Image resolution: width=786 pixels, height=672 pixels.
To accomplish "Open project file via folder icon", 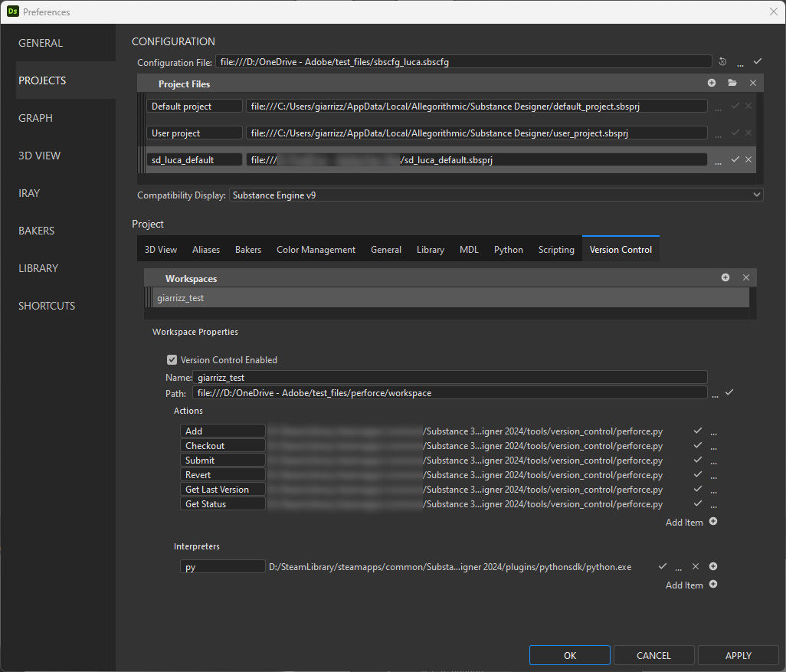I will pos(732,83).
